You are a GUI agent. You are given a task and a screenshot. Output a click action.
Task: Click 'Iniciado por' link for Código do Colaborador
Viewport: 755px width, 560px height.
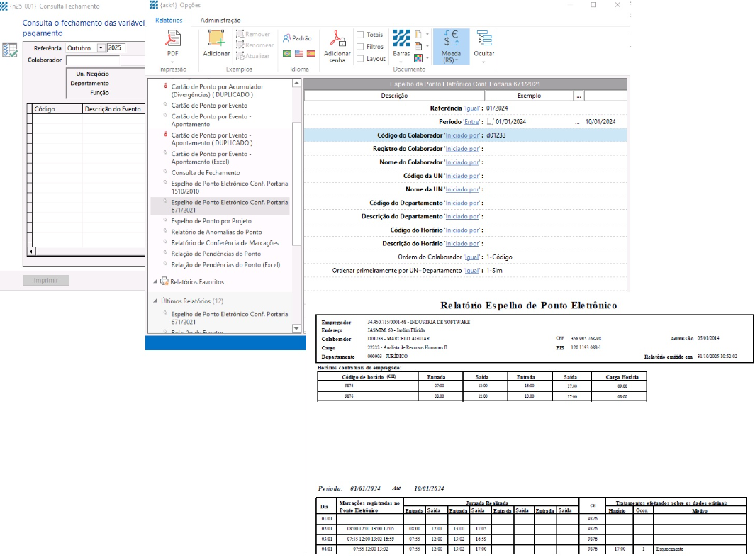pos(463,135)
